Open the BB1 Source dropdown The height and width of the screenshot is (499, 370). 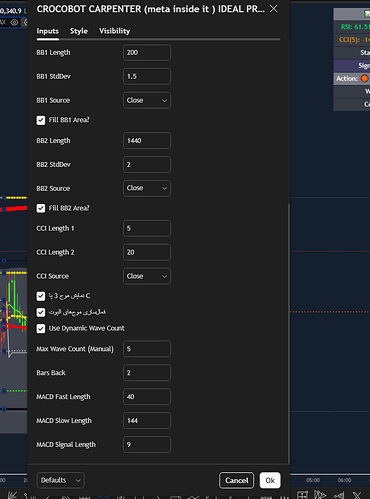[147, 100]
